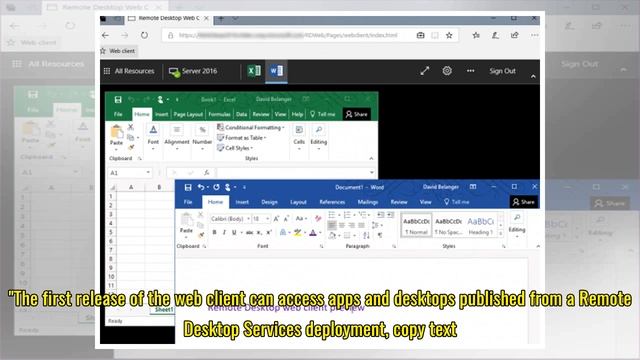Viewport: 640px width, 360px height.
Task: Toggle Bold in Word ribbon
Action: pos(214,233)
